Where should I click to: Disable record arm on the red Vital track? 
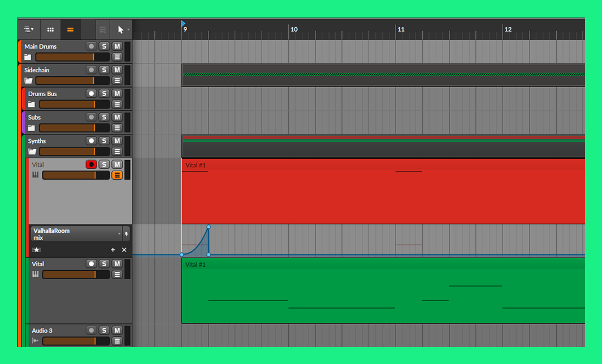click(91, 164)
